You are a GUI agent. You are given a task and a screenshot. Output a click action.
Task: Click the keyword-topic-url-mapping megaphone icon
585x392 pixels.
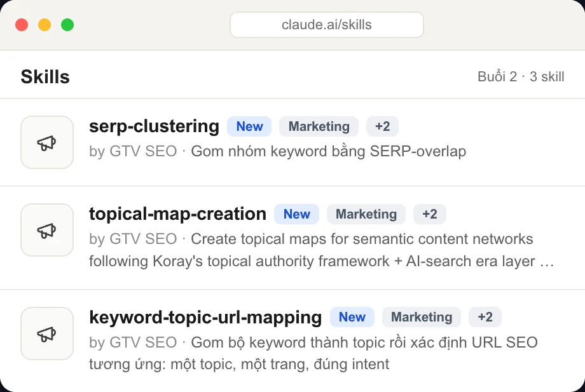pos(46,334)
